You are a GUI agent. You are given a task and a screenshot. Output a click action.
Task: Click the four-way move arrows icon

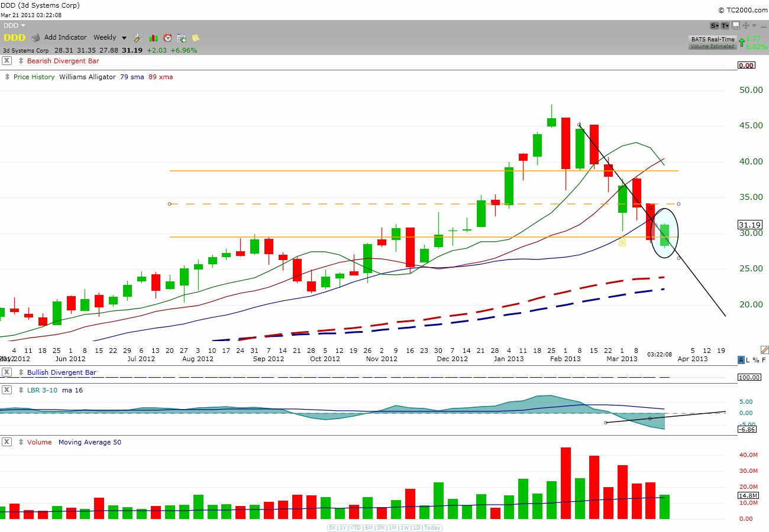click(746, 25)
